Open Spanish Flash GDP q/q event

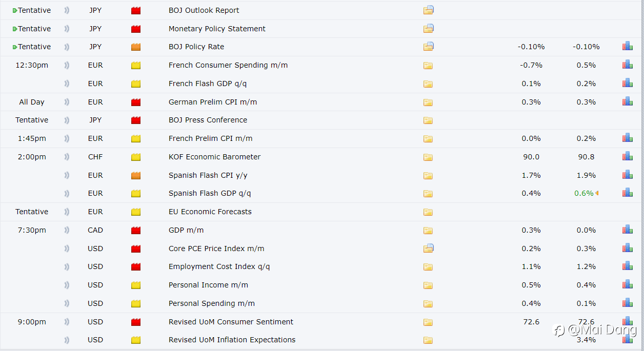(x=210, y=193)
